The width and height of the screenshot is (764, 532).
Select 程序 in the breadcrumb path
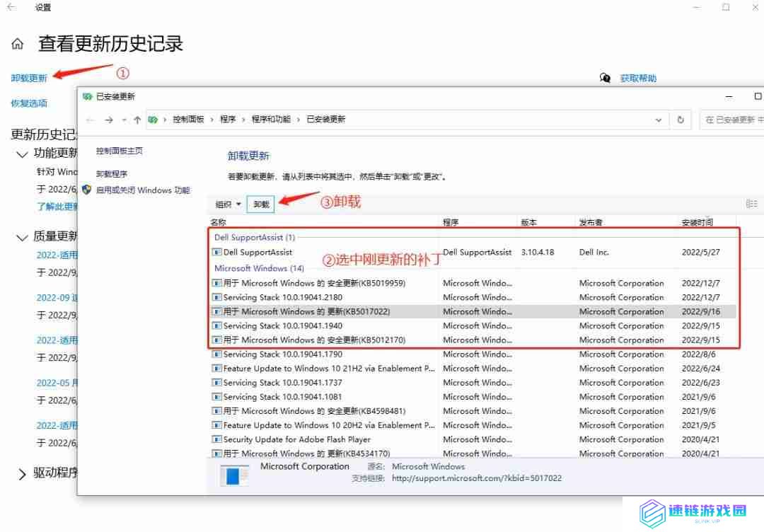[228, 120]
